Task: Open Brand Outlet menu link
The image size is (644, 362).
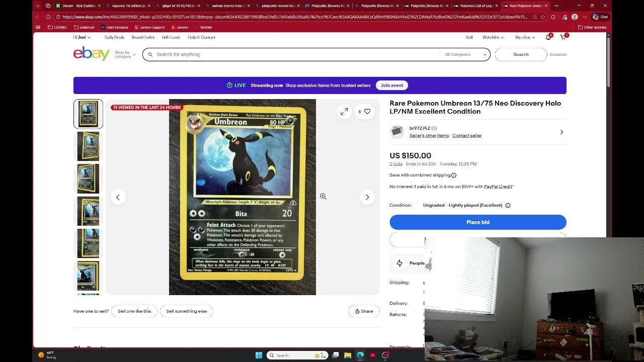Action: point(143,37)
